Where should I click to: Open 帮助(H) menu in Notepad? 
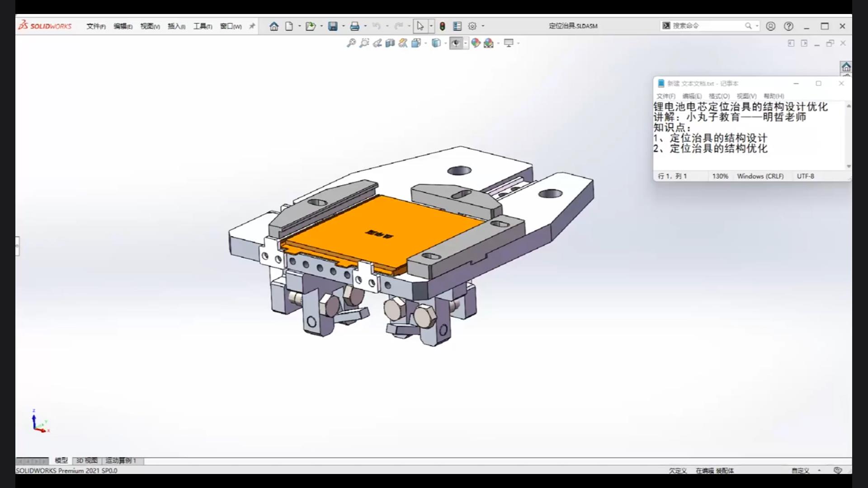point(774,96)
